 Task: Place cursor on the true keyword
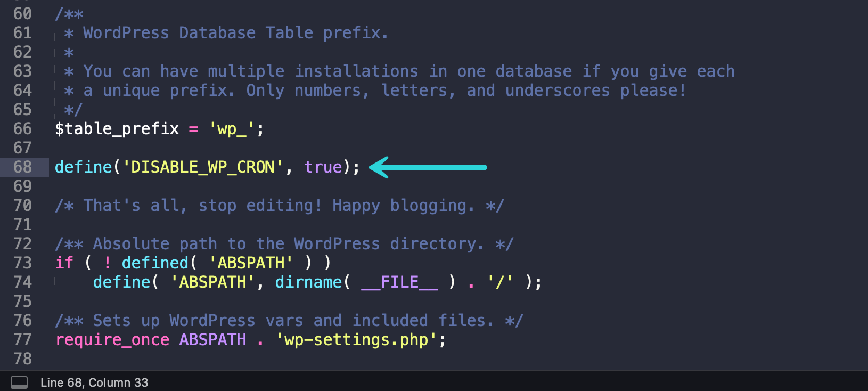[323, 167]
